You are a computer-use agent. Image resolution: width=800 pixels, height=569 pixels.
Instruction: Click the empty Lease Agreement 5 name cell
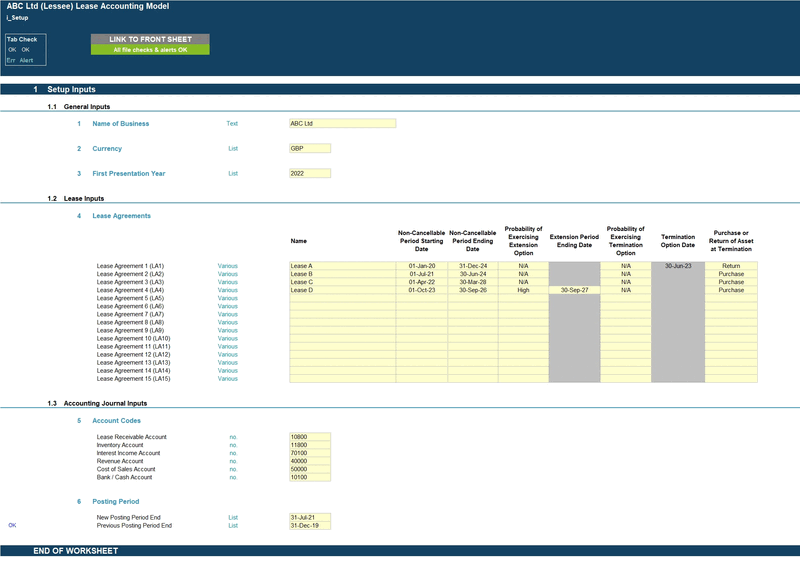342,298
